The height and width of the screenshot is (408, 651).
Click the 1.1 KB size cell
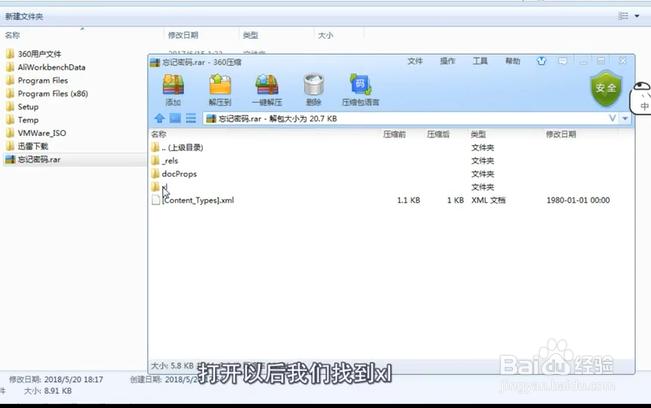pyautogui.click(x=409, y=200)
